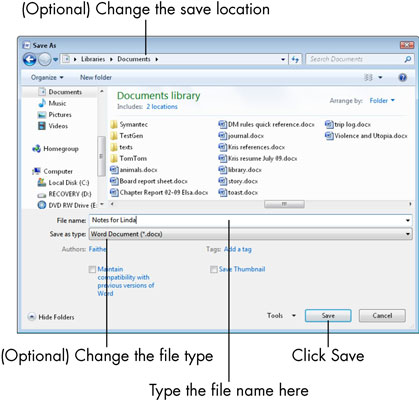Image resolution: width=419 pixels, height=400 pixels.
Task: Click the blue Help icon
Action: (x=403, y=77)
